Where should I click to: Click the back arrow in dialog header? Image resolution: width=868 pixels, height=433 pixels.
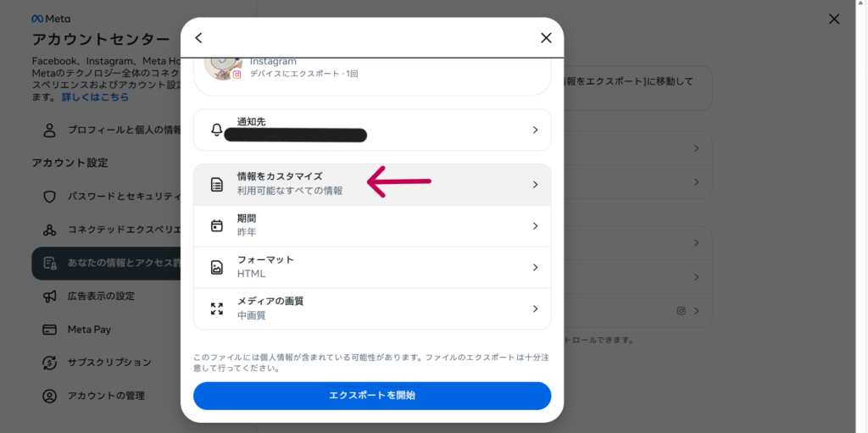click(198, 38)
